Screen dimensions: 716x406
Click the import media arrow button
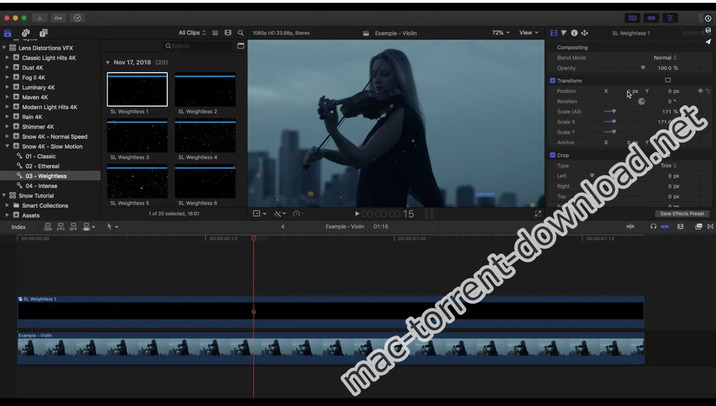point(39,17)
